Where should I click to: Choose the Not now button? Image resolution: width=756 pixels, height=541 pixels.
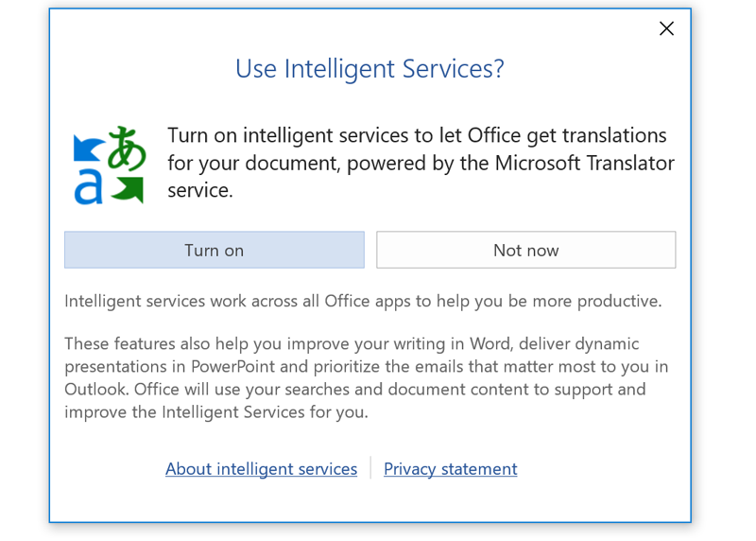[525, 251]
